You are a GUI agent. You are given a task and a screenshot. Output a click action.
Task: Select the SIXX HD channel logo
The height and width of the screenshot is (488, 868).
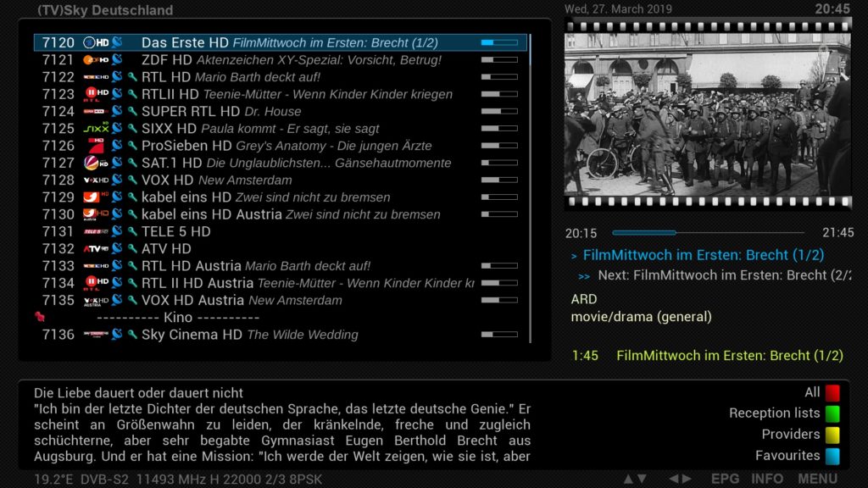point(96,129)
